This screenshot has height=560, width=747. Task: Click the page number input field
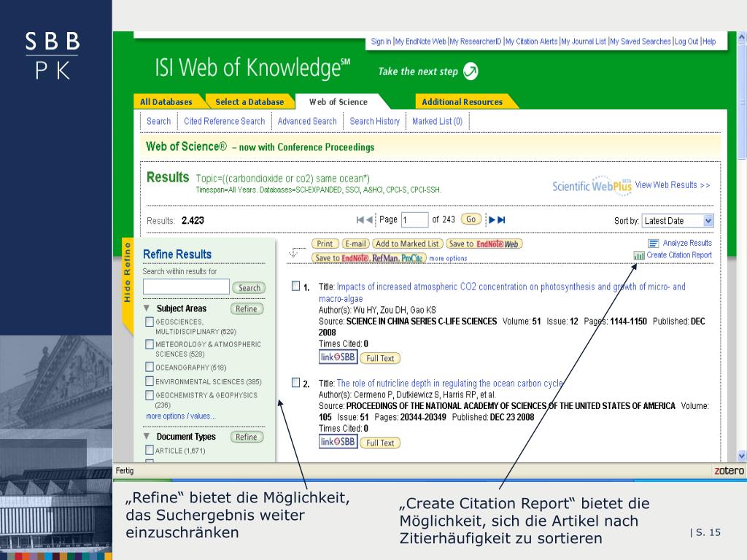point(414,219)
